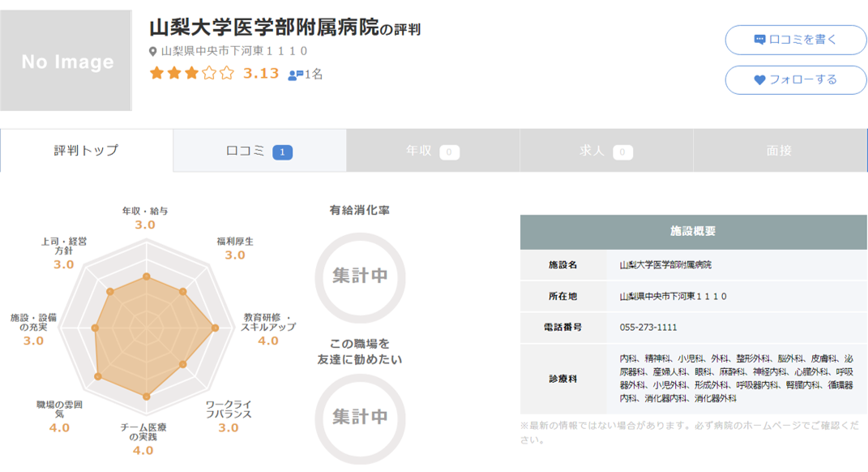Open the 口コミ tab showing 1 review
868x472 pixels.
click(x=259, y=151)
